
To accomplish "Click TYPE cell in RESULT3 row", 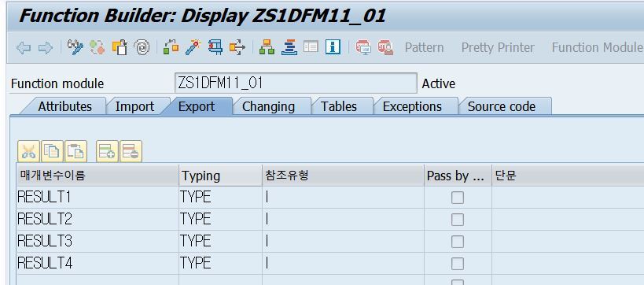I will click(220, 242).
